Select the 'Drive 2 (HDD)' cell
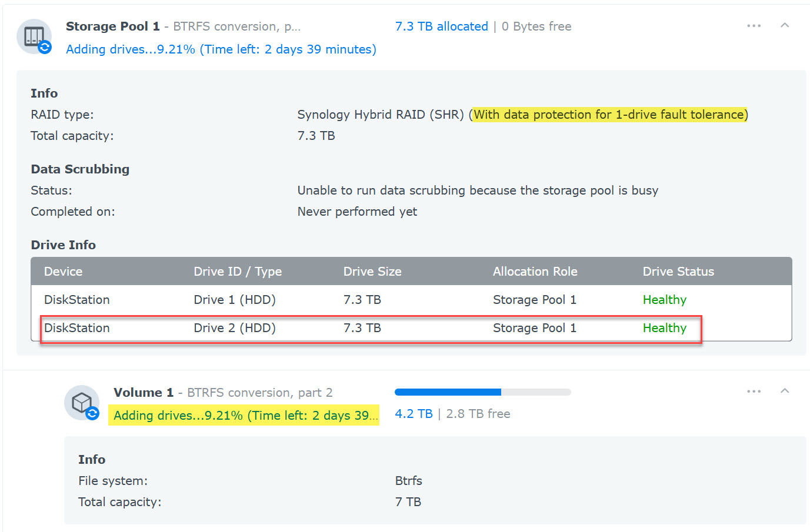The width and height of the screenshot is (810, 532). pos(235,328)
